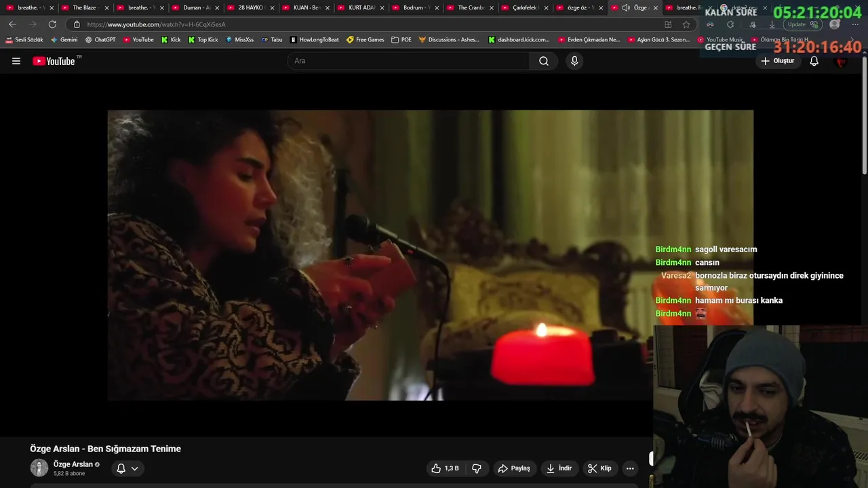Open the YouTube guide hamburger menu
The height and width of the screenshot is (488, 868).
coord(16,61)
